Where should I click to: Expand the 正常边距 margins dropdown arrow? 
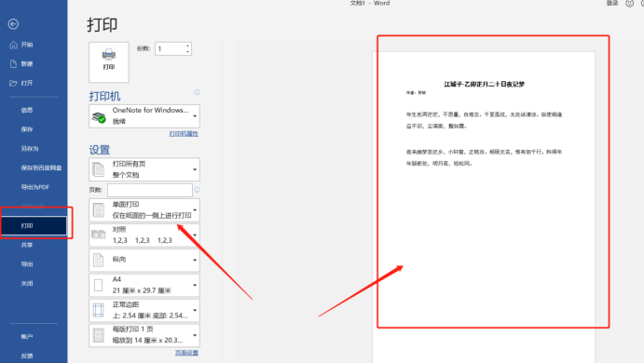[x=195, y=310]
